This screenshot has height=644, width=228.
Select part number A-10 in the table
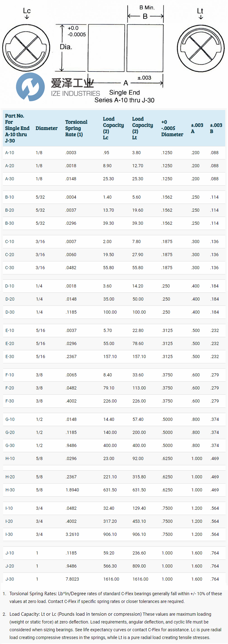pos(10,153)
